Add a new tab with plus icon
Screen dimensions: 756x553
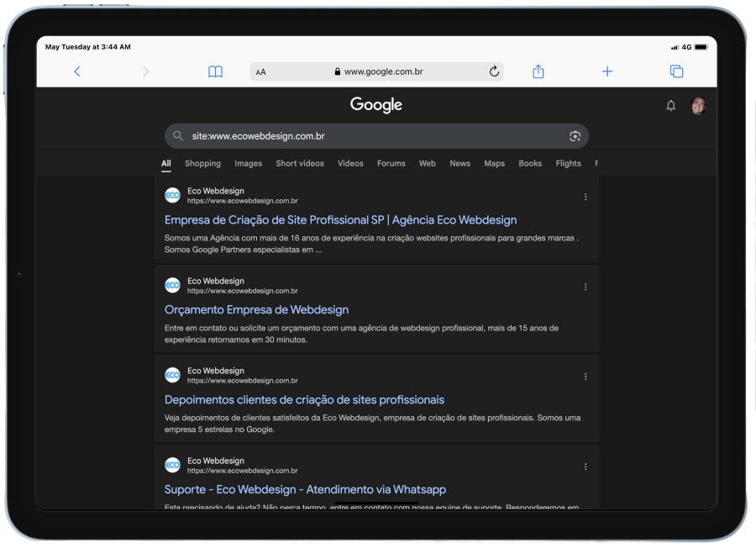coord(607,71)
